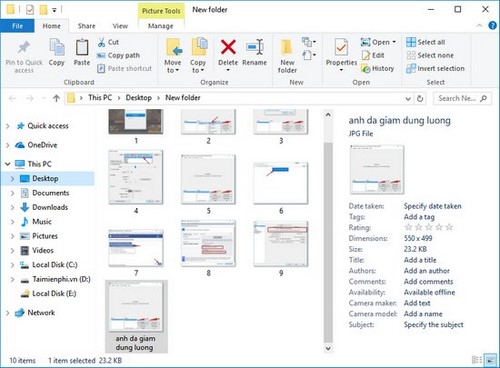Click Paste shortcut in the ribbon
Viewport: 500px width, 368px height.
pos(124,68)
